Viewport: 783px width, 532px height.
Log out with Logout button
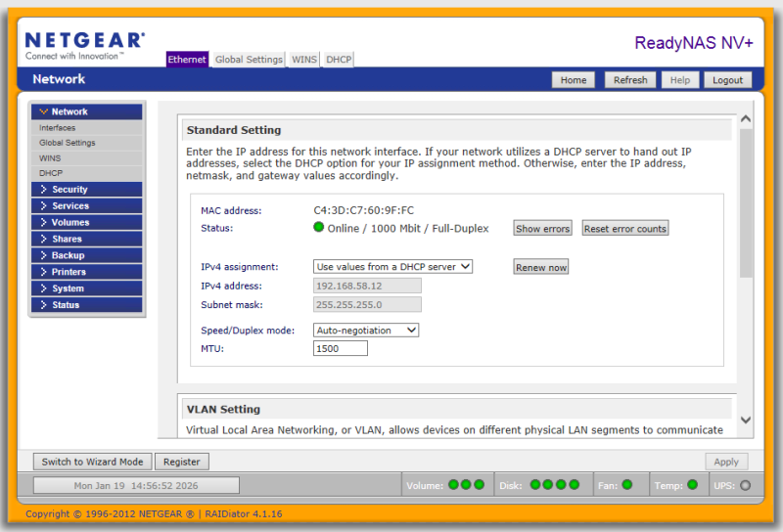(x=727, y=80)
